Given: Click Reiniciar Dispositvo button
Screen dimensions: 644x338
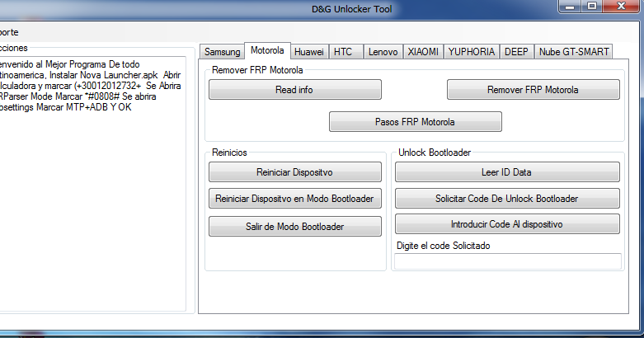Looking at the screenshot, I should 295,172.
